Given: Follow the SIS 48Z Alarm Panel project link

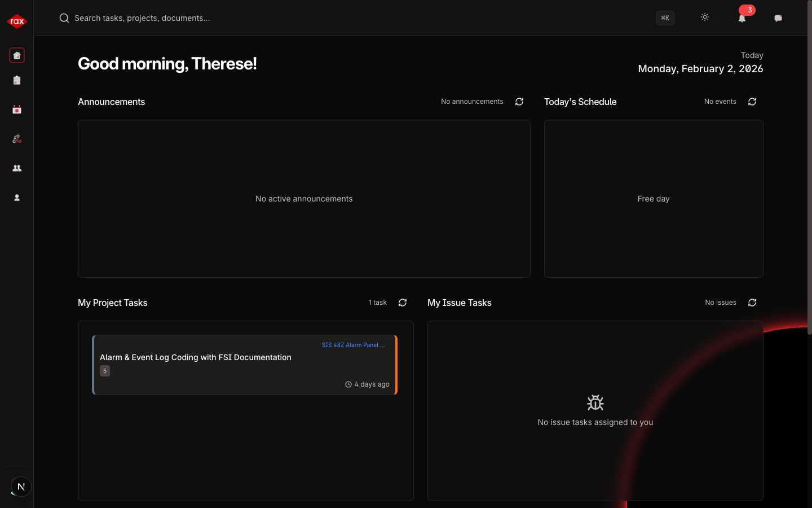Looking at the screenshot, I should click(x=353, y=345).
